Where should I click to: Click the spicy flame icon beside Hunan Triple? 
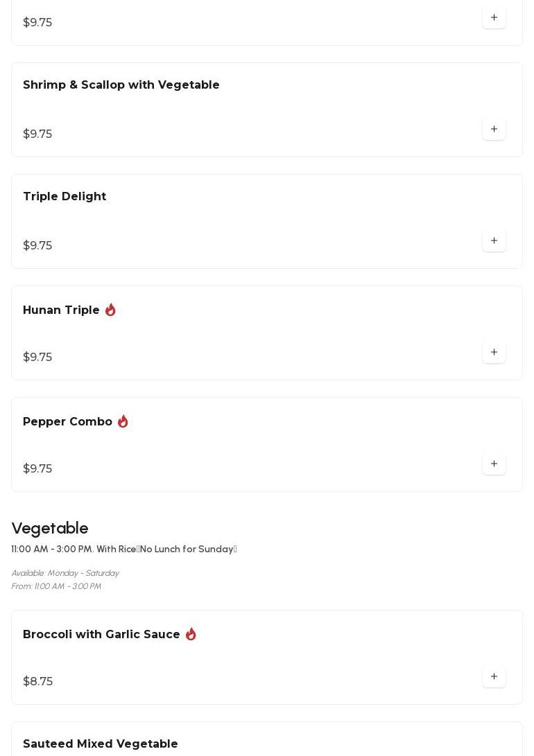(110, 310)
